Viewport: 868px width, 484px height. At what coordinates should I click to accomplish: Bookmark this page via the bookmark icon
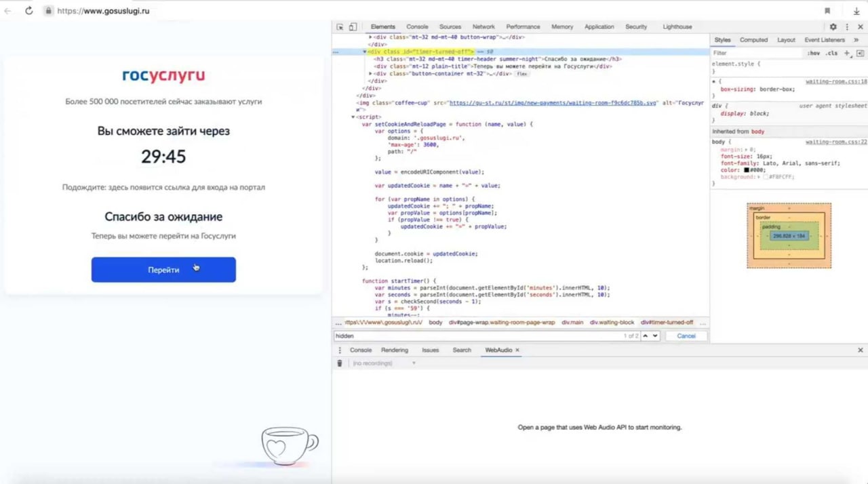pyautogui.click(x=827, y=11)
